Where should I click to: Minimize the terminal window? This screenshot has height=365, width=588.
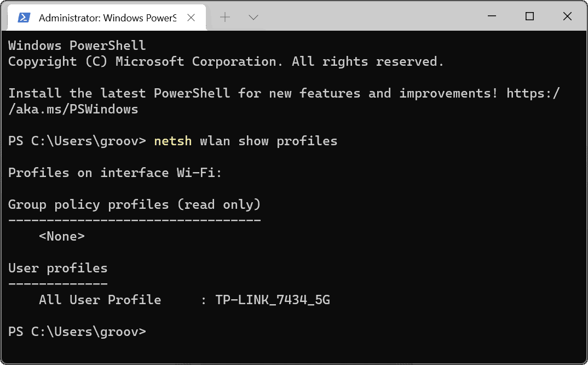point(491,16)
